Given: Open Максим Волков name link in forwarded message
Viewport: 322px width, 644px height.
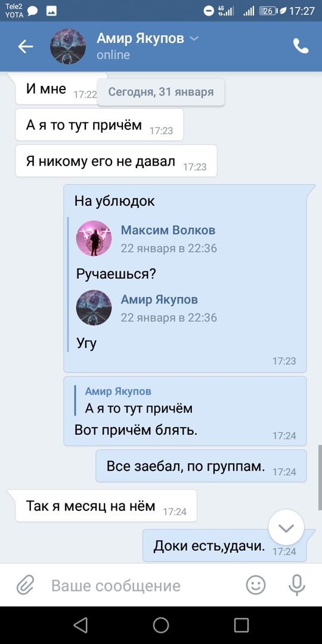Looking at the screenshot, I should point(168,230).
